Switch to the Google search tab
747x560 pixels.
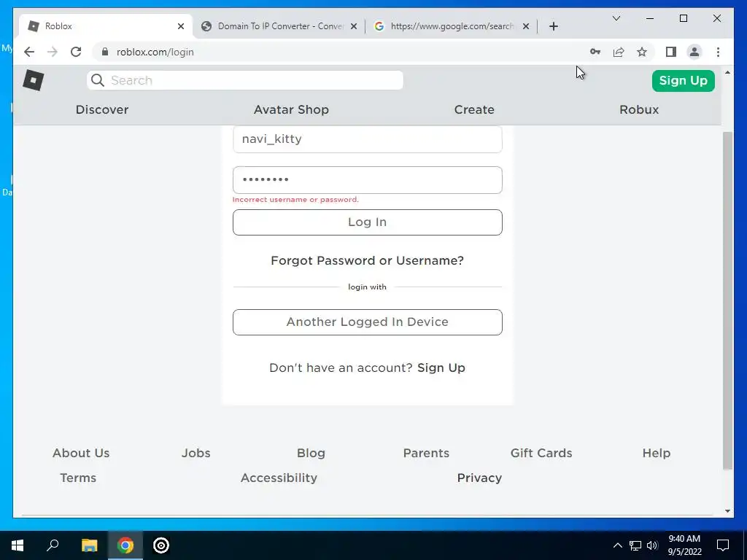452,26
